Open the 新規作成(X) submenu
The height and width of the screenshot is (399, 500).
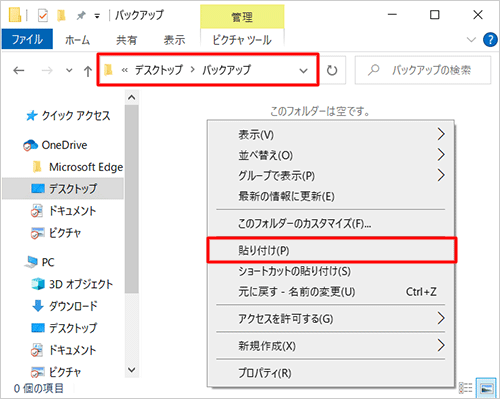(331, 346)
